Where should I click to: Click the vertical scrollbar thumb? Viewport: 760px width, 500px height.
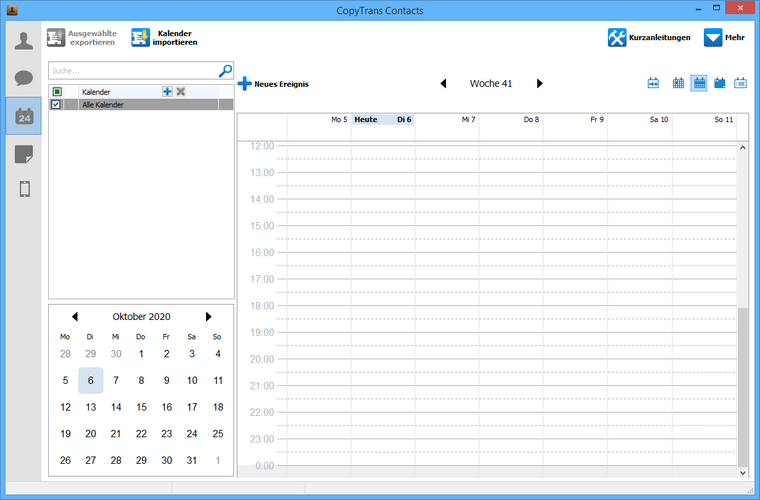click(x=743, y=387)
